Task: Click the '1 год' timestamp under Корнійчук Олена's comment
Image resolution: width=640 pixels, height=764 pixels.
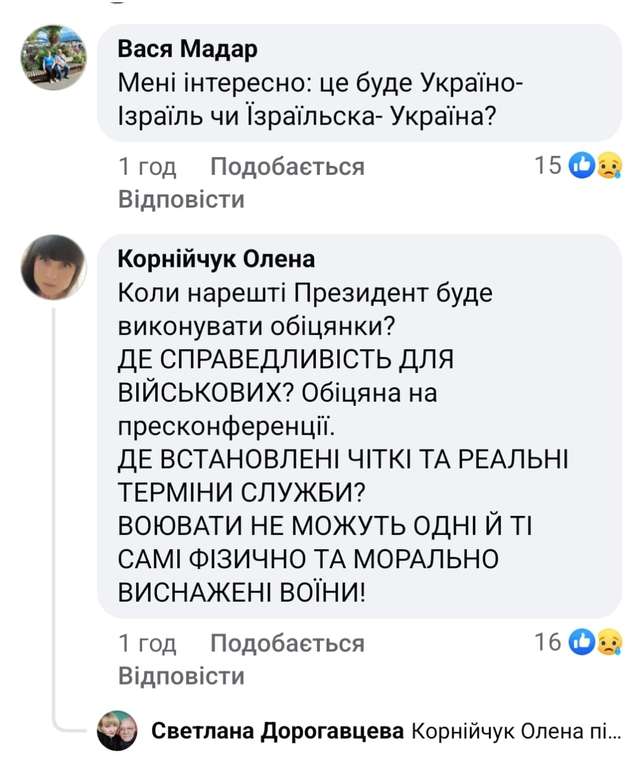Action: click(x=147, y=642)
